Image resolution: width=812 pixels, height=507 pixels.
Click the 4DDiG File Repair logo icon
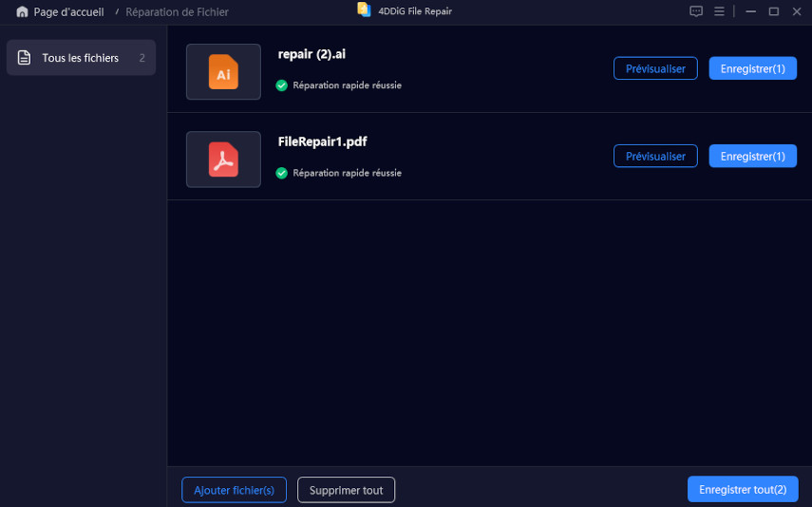click(x=364, y=9)
